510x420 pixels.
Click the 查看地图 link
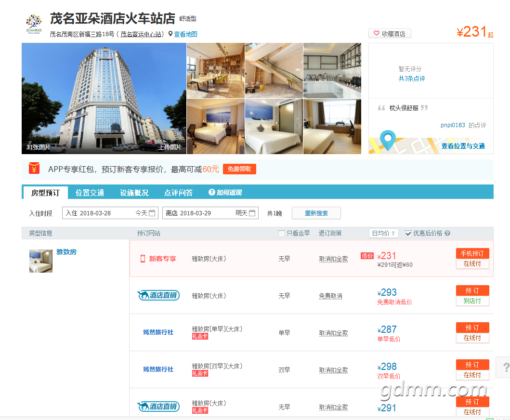[185, 34]
